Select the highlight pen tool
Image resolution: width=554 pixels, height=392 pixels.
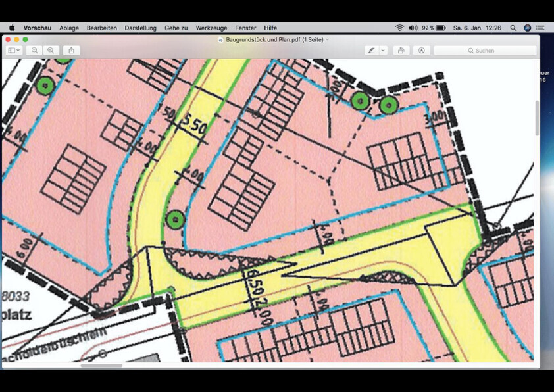[372, 51]
